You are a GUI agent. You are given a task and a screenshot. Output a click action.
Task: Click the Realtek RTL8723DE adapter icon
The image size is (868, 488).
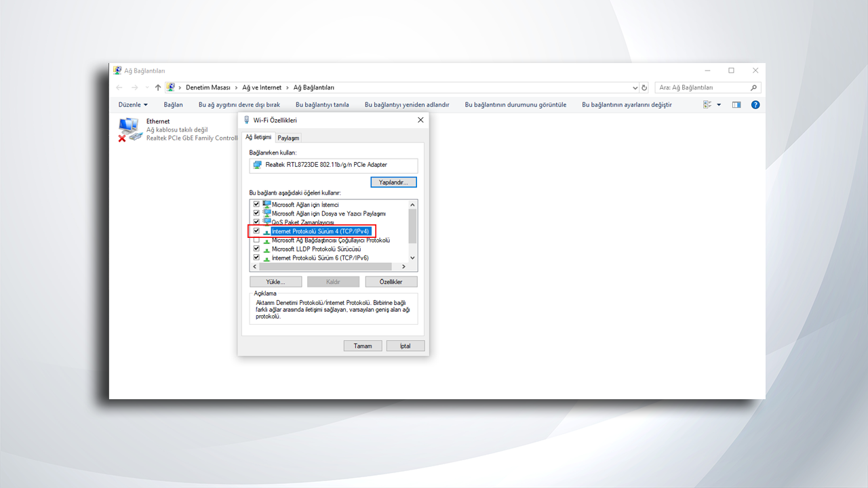[x=257, y=165]
